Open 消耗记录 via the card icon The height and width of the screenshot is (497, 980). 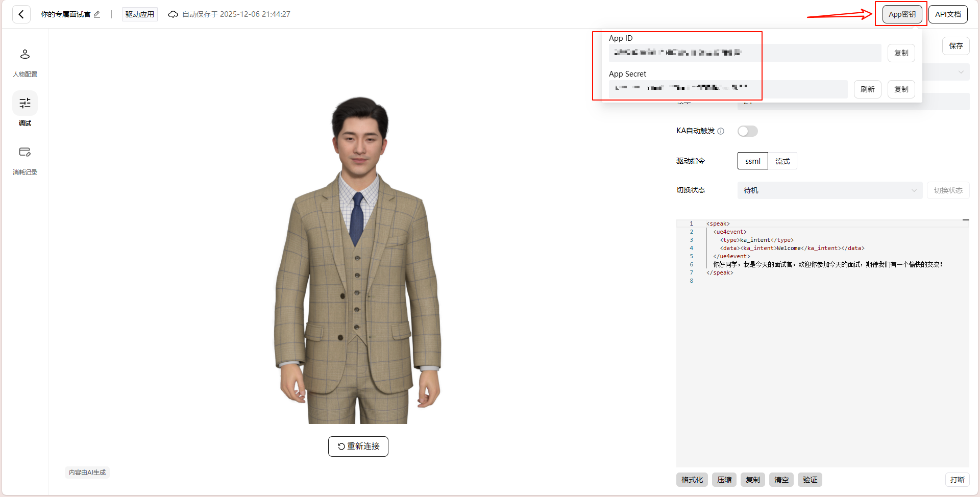tap(24, 152)
